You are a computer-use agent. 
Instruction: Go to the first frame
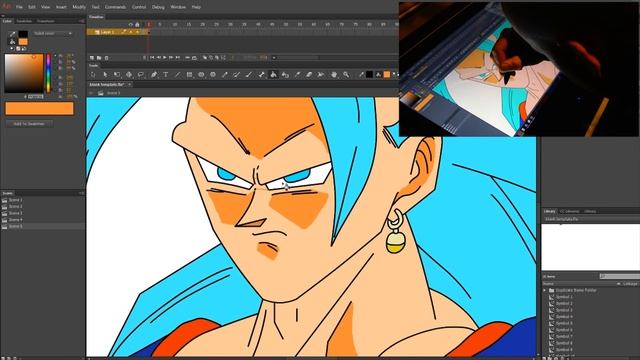pos(152,58)
